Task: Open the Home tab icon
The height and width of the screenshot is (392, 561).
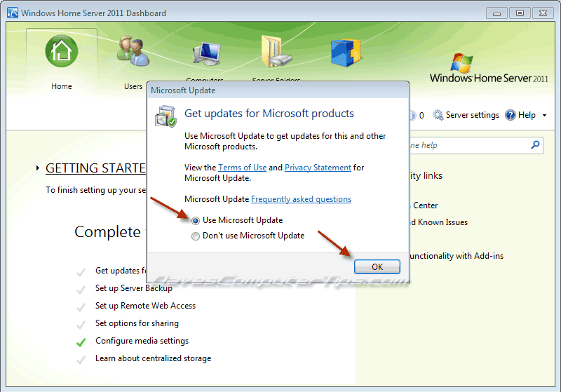Action: [62, 51]
